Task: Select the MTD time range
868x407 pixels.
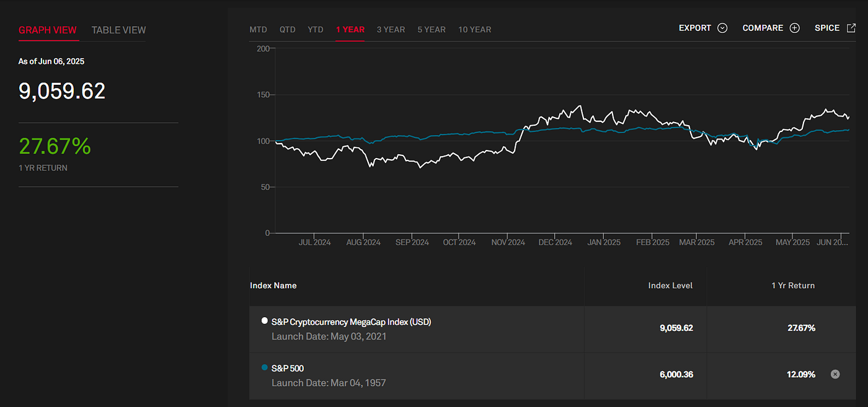Action: tap(258, 29)
